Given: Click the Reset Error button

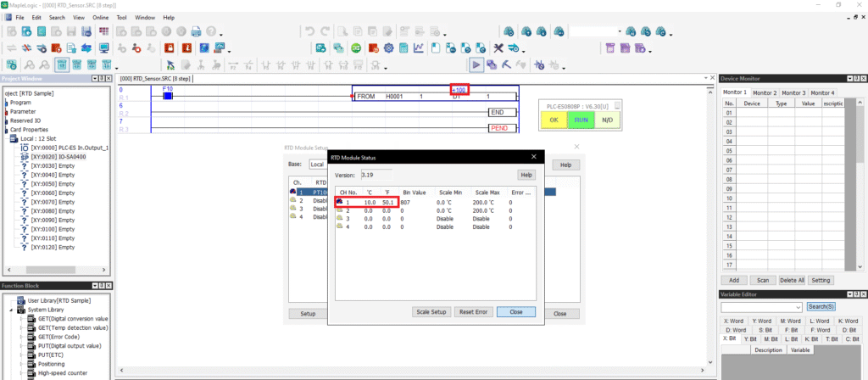Looking at the screenshot, I should click(473, 312).
